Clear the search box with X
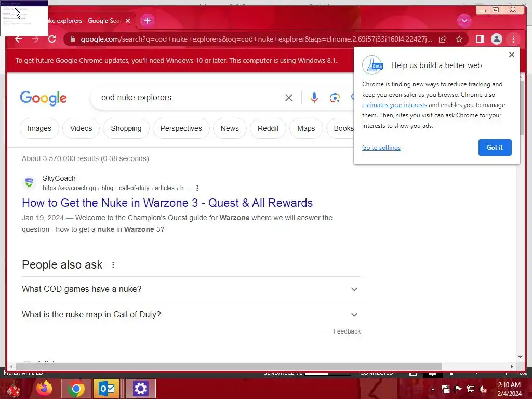 click(x=289, y=98)
